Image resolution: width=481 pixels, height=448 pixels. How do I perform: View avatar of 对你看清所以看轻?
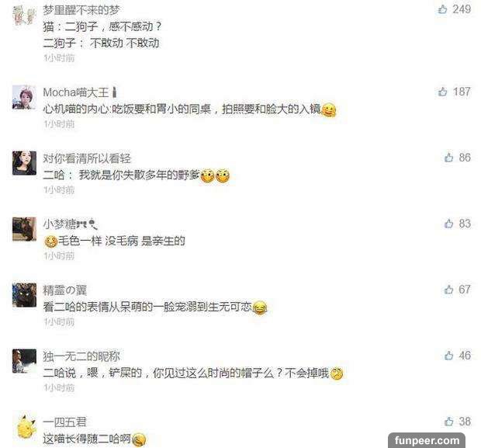pos(24,163)
